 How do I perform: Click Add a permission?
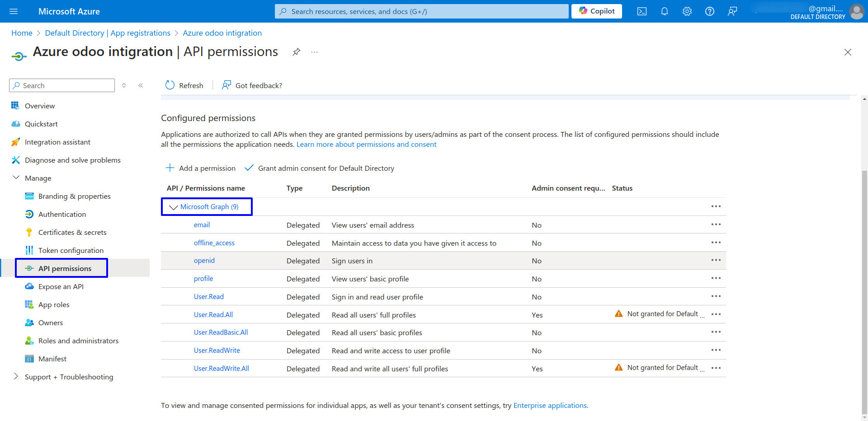pyautogui.click(x=201, y=168)
